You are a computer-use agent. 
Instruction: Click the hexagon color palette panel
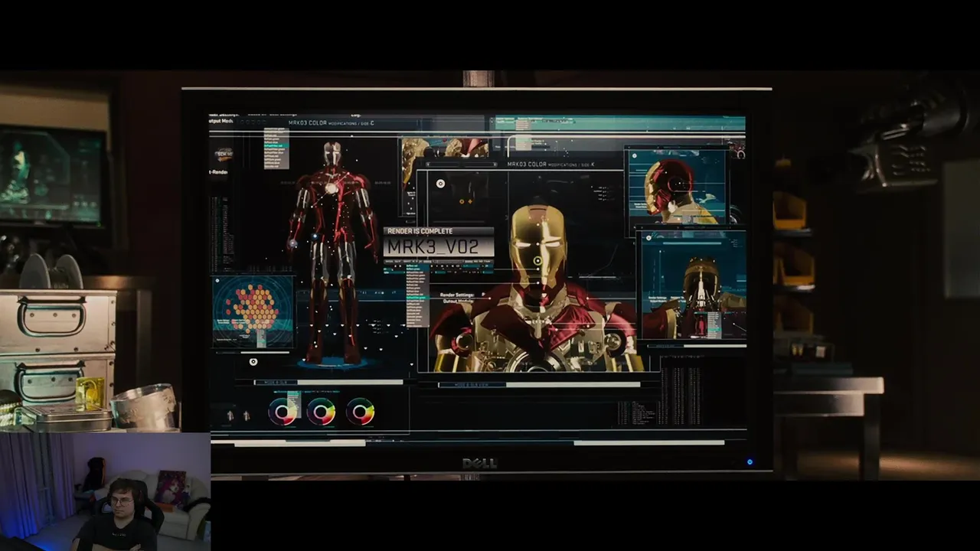click(x=253, y=311)
